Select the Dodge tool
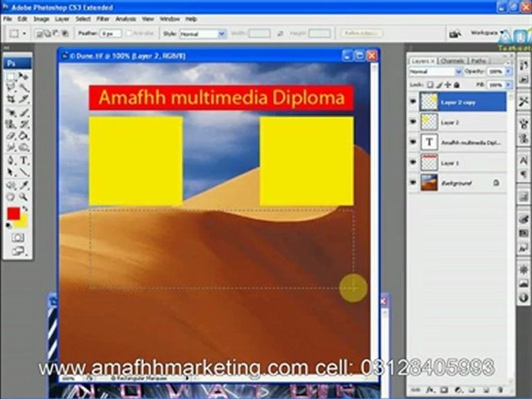Viewport: 532px width, 399px height. pos(24,147)
